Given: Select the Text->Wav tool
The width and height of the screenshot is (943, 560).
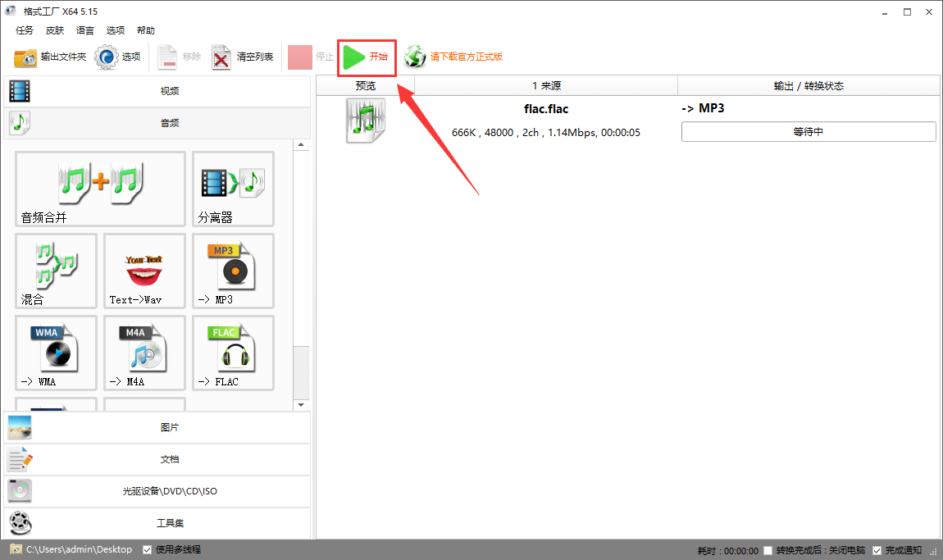Looking at the screenshot, I should [144, 271].
